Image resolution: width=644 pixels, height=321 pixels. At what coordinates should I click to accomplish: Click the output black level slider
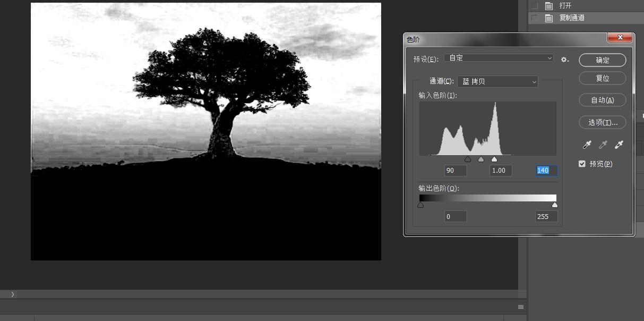tap(420, 205)
